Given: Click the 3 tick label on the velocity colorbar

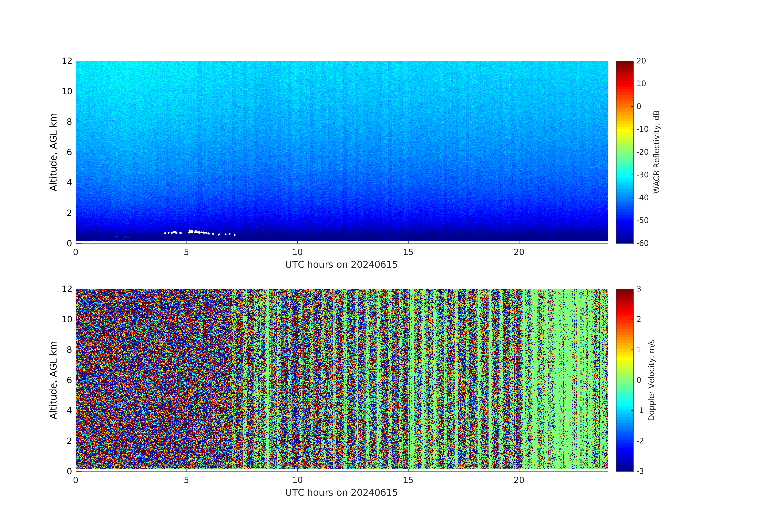Looking at the screenshot, I should click(639, 289).
